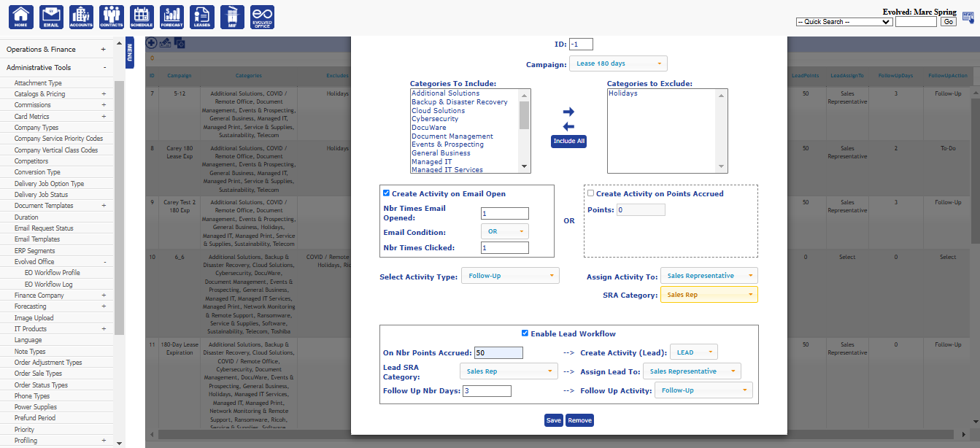This screenshot has height=448, width=980.
Task: Open the Create Activity (Lead) dropdown
Action: point(694,352)
